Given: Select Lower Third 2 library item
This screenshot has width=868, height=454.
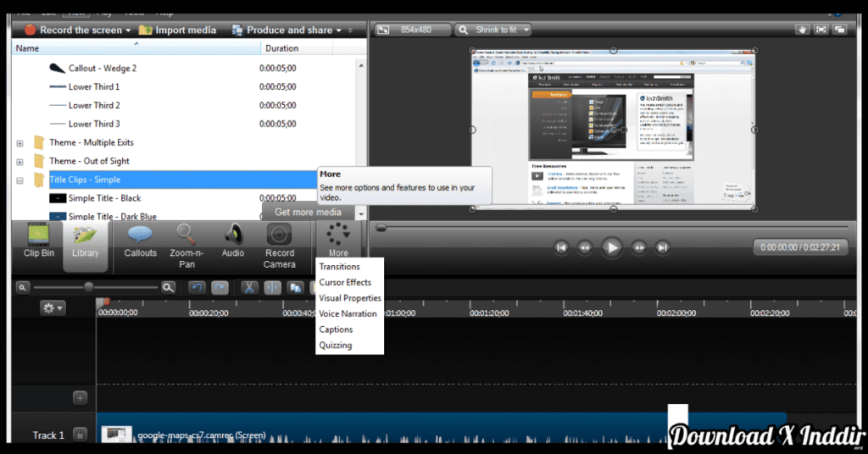Looking at the screenshot, I should click(x=94, y=105).
